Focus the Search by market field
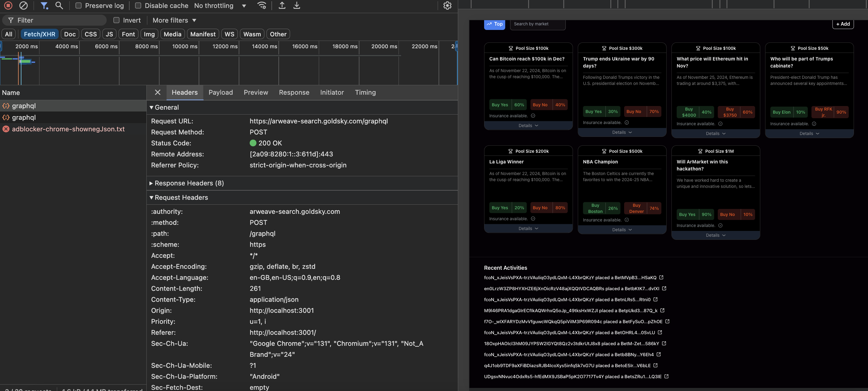The image size is (868, 391). [537, 24]
